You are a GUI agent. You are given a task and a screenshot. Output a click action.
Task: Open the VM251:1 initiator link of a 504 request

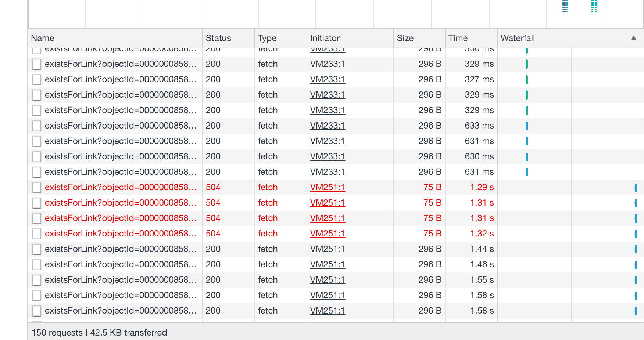[328, 187]
